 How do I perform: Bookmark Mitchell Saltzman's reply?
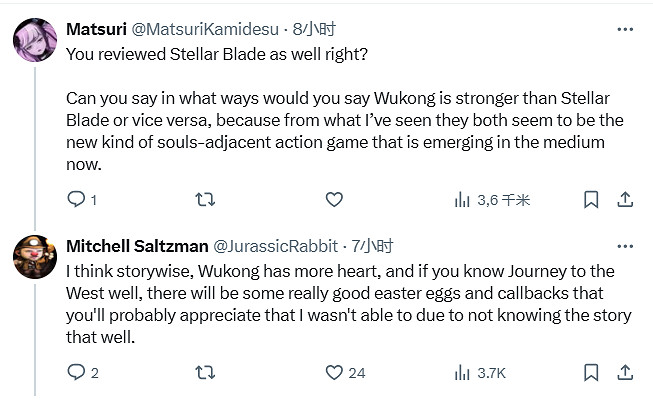[x=591, y=373]
